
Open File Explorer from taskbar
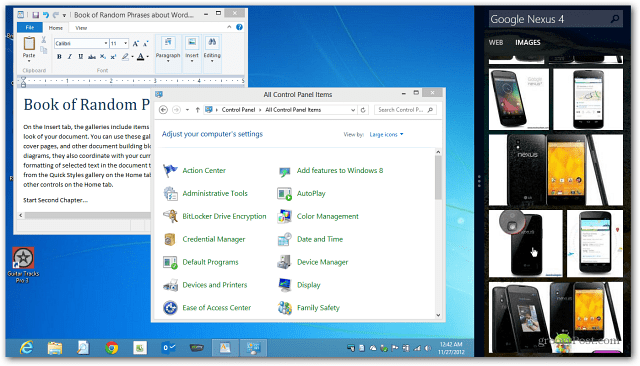(55, 348)
